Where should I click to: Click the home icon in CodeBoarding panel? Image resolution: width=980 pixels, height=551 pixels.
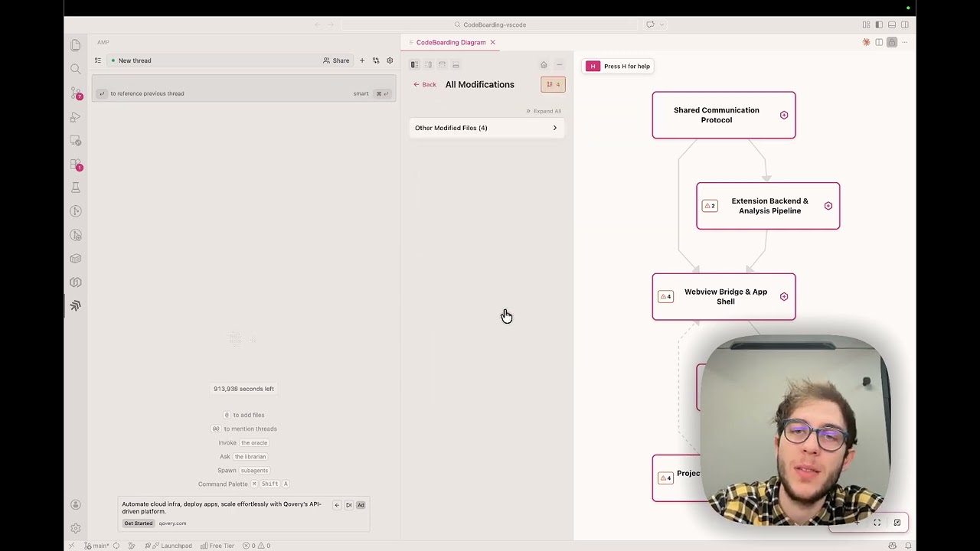(544, 65)
